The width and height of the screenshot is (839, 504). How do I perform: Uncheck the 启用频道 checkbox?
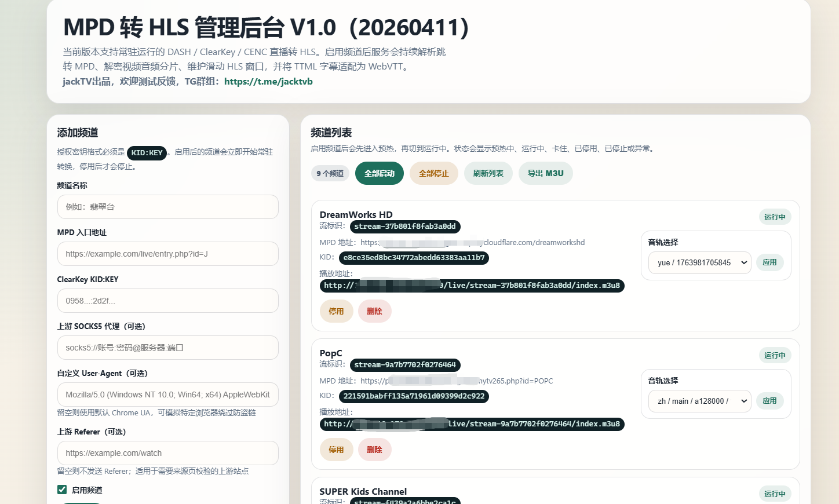[x=62, y=490]
